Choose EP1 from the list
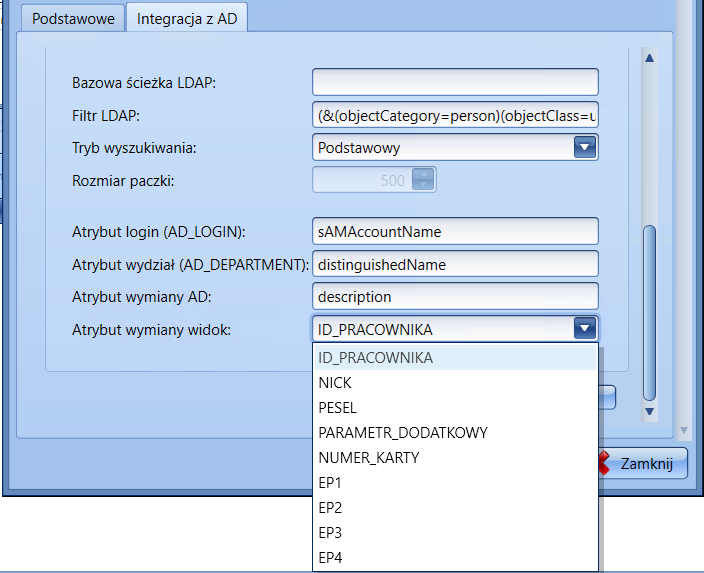The height and width of the screenshot is (573, 704). 455,483
